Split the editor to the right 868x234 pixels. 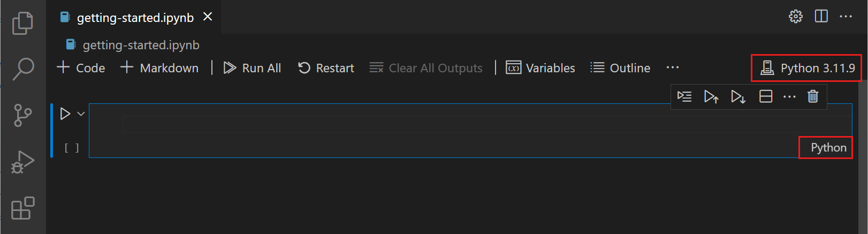[x=821, y=17]
